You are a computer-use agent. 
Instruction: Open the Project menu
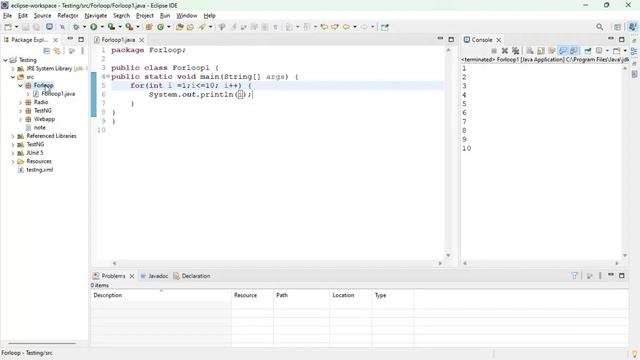click(x=145, y=16)
